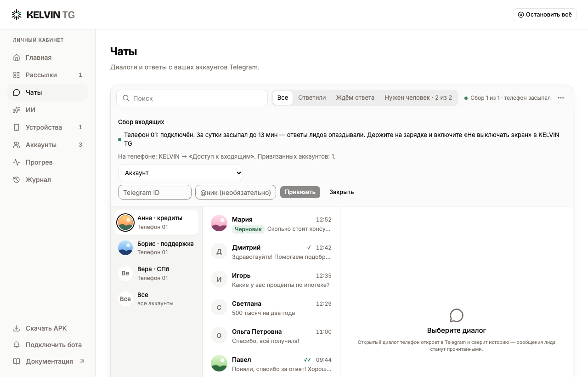The image size is (588, 377).
Task: Click the Остановить всё button
Action: pyautogui.click(x=545, y=15)
